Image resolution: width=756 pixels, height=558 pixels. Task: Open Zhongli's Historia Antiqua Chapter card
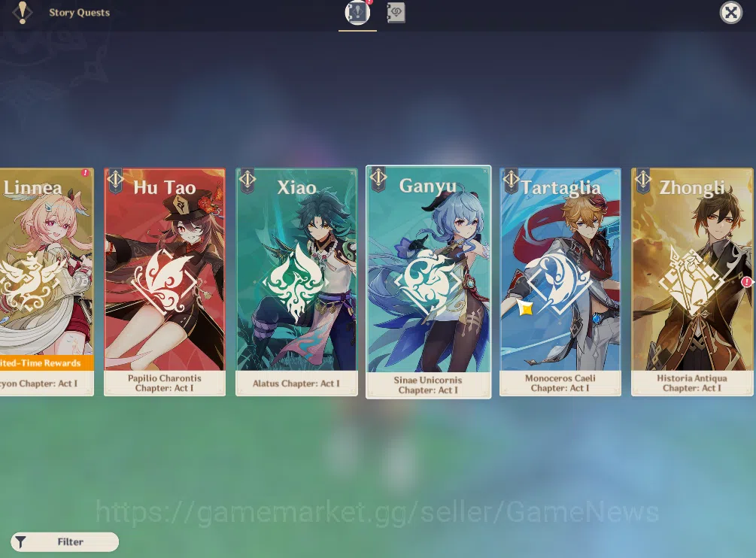692,282
